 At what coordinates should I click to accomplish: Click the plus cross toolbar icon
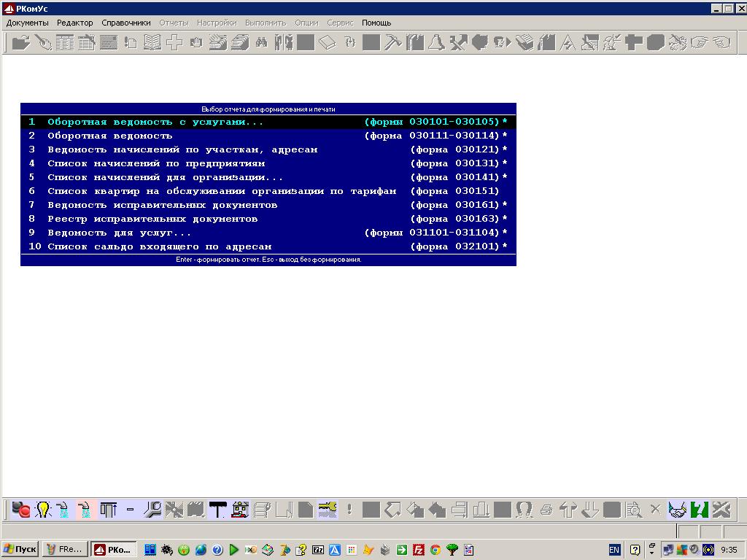pyautogui.click(x=174, y=43)
